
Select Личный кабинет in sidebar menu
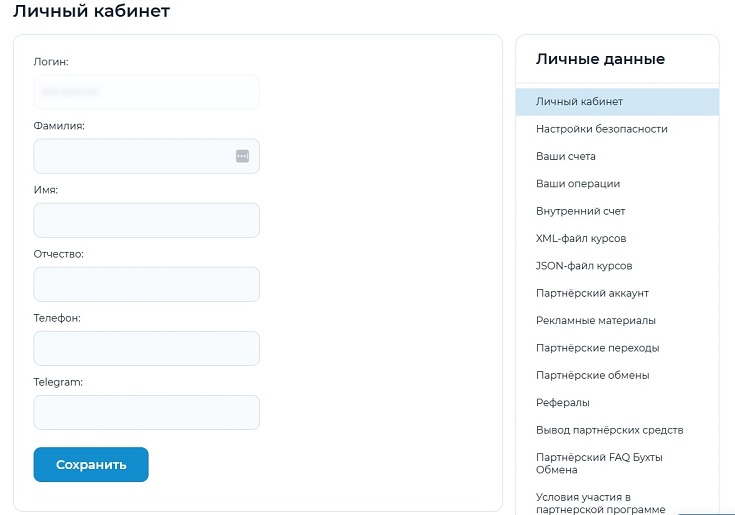[579, 102]
